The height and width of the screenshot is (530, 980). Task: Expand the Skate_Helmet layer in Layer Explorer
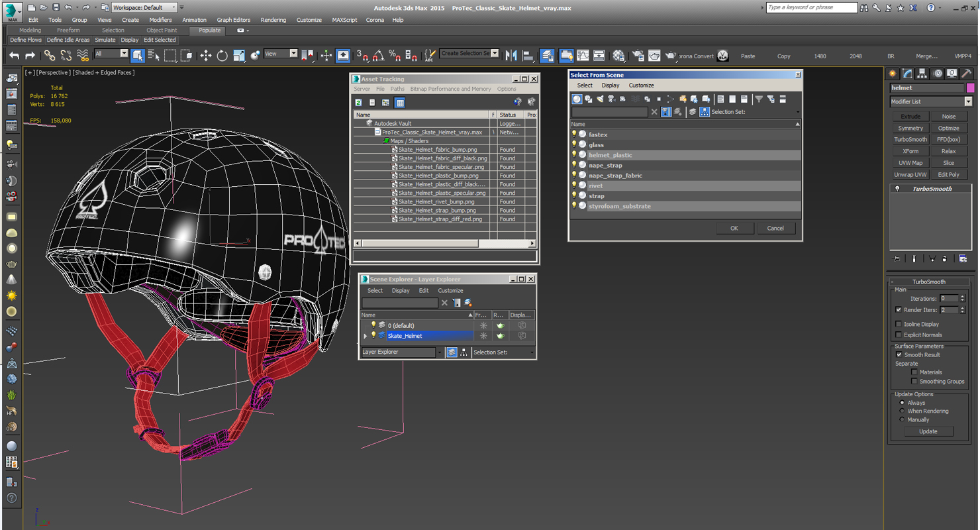[x=366, y=336]
